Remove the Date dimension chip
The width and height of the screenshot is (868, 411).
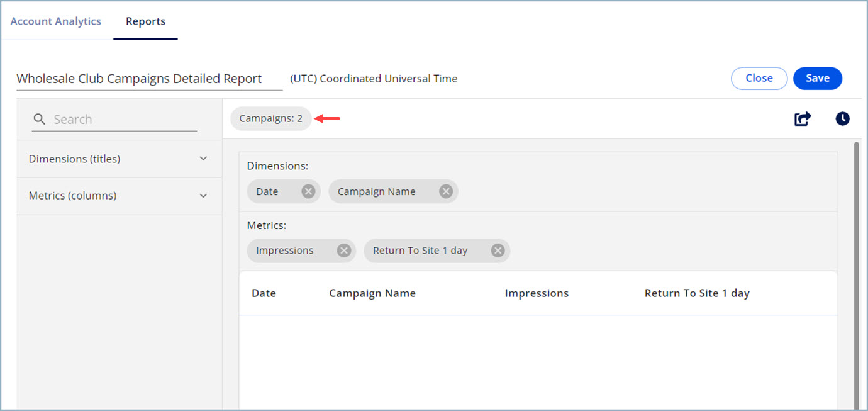point(308,192)
